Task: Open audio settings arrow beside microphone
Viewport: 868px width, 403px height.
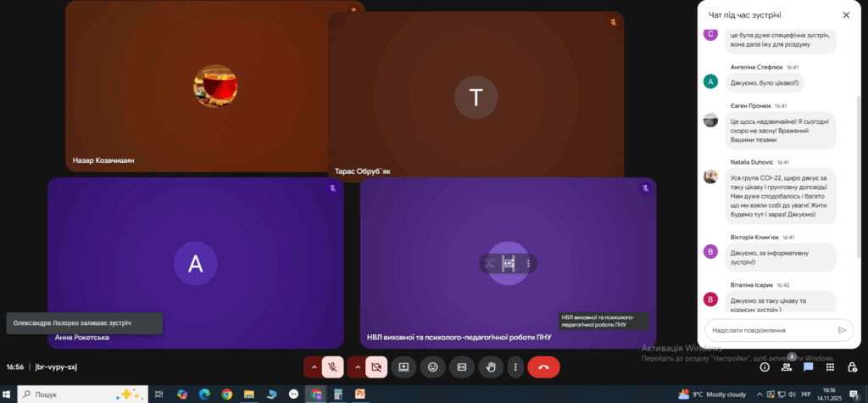Action: (314, 367)
